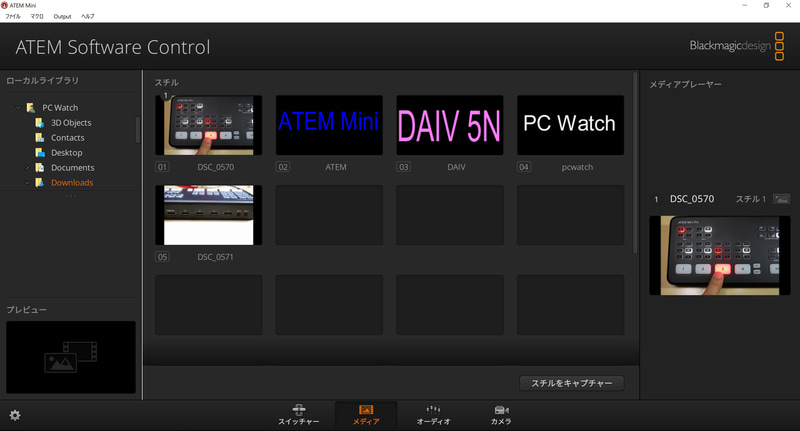Click the PC Watch user folder icon

pyautogui.click(x=31, y=108)
